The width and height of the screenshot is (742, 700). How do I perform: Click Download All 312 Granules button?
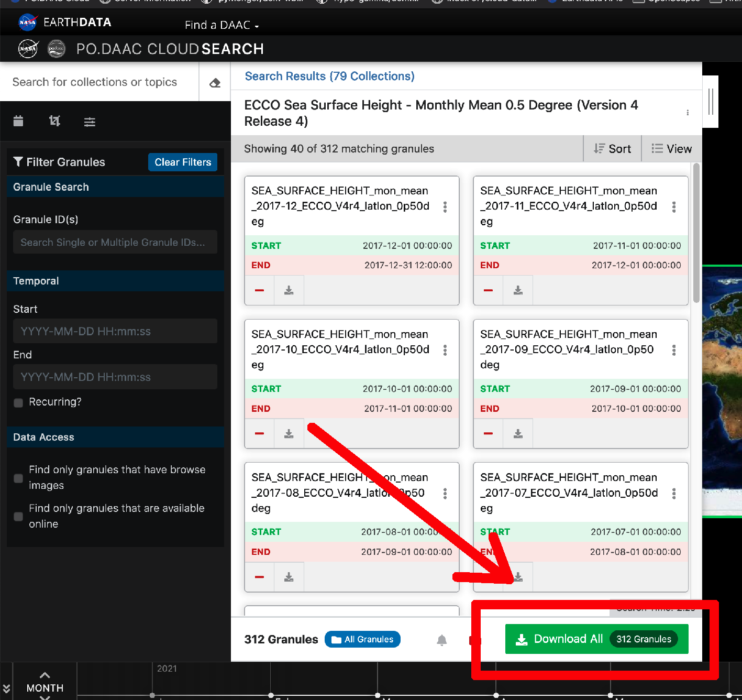point(596,639)
